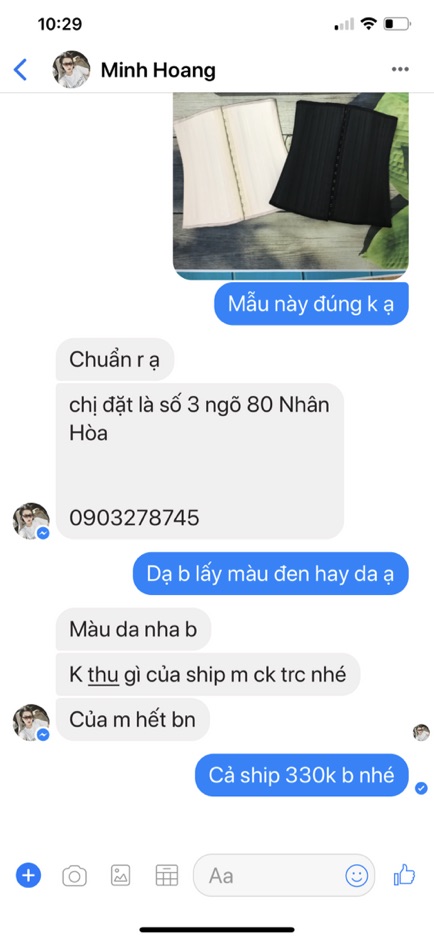Tap the blue plus icon
434x941 pixels.
pyautogui.click(x=28, y=876)
